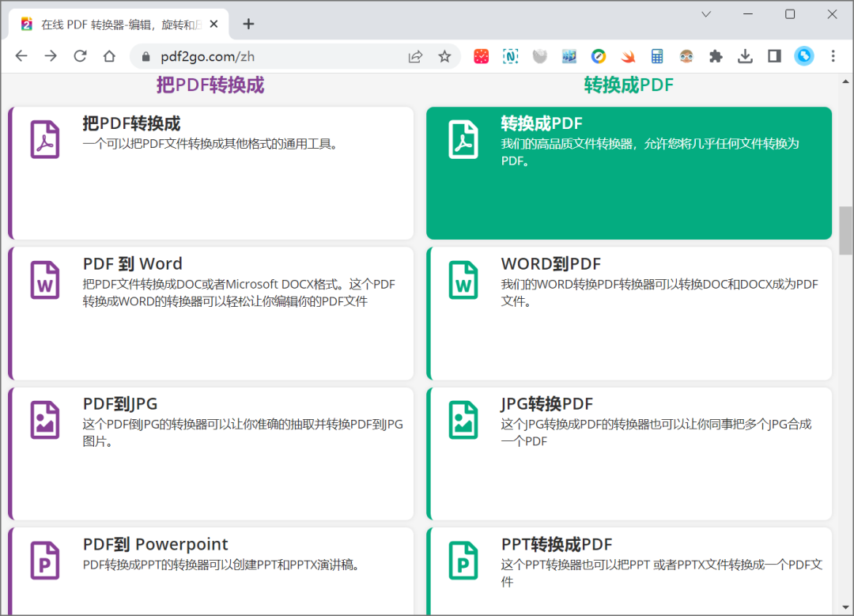Click the page vertical scrollbar thumb

845,230
